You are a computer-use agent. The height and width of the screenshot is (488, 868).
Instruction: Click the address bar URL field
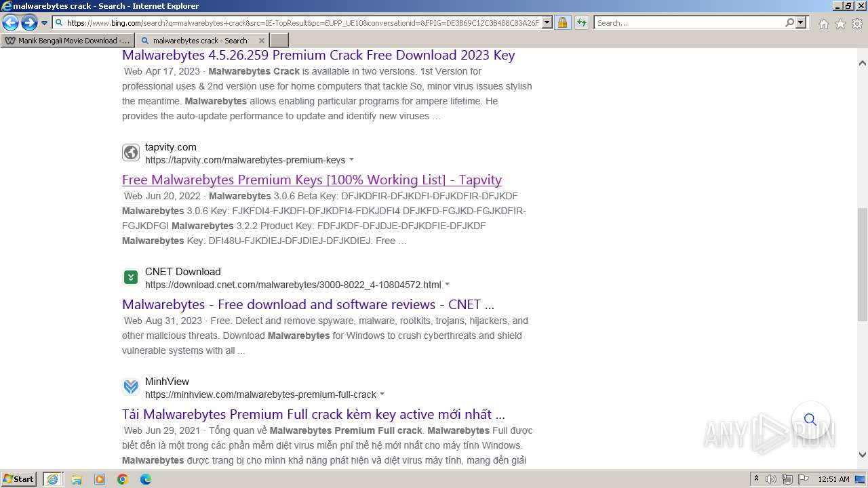[303, 23]
